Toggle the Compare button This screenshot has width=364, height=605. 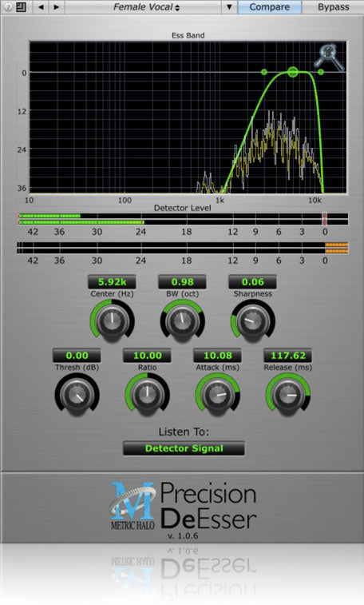[x=270, y=7]
